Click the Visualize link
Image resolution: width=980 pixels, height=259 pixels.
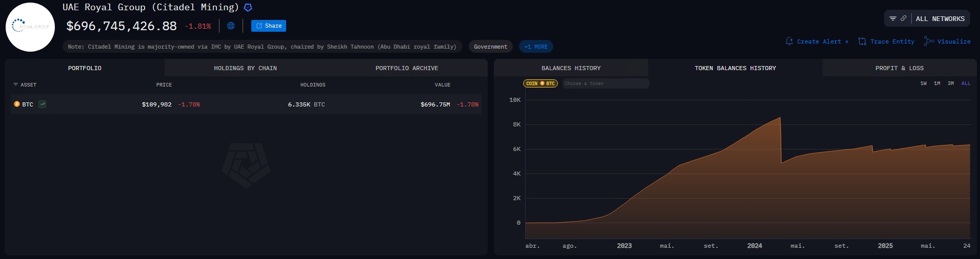pyautogui.click(x=947, y=41)
